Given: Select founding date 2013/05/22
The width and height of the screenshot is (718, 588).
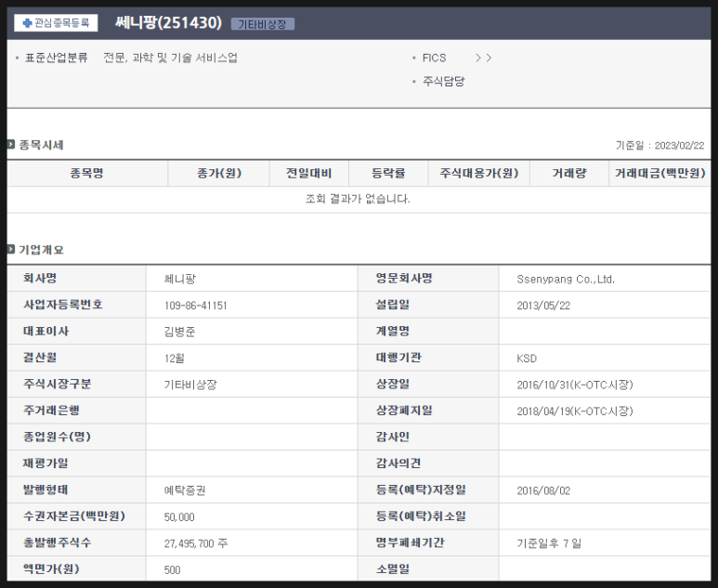Looking at the screenshot, I should (543, 306).
